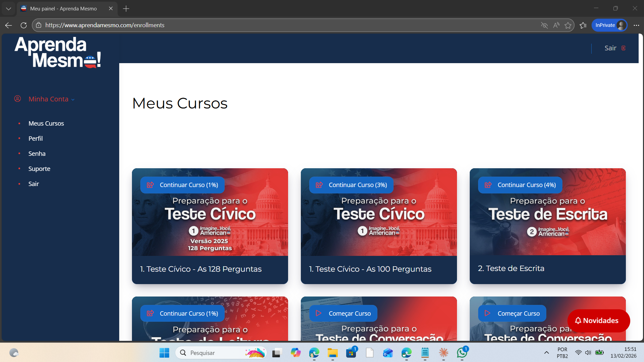This screenshot has height=362, width=644.
Task: Continue Teste Cívico 100 Perguntas course (3%)
Action: [x=351, y=185]
